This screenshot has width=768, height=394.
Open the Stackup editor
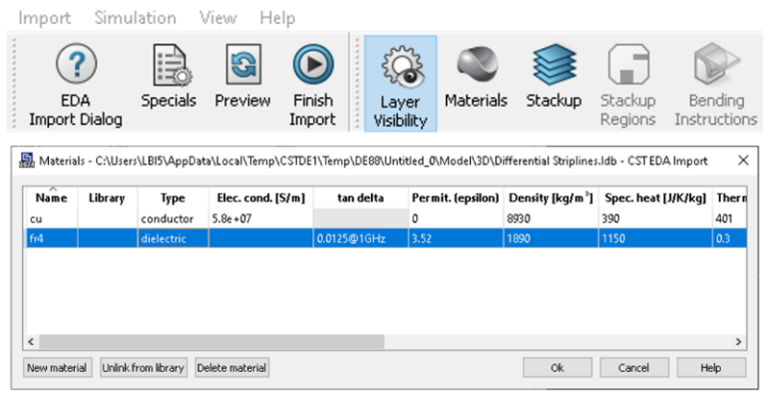[x=553, y=76]
